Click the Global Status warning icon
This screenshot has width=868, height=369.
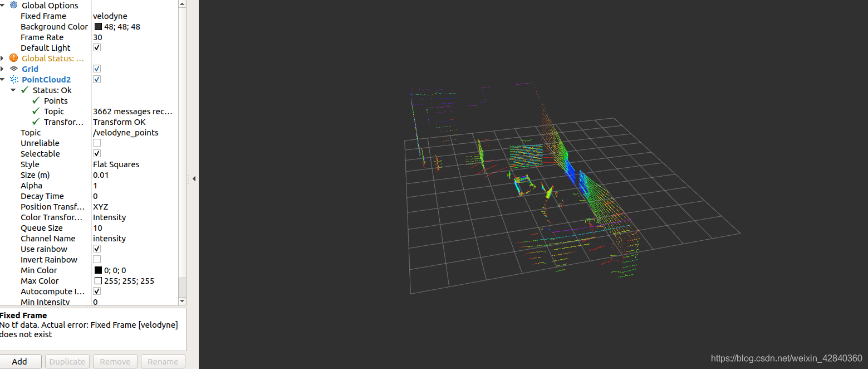click(14, 58)
